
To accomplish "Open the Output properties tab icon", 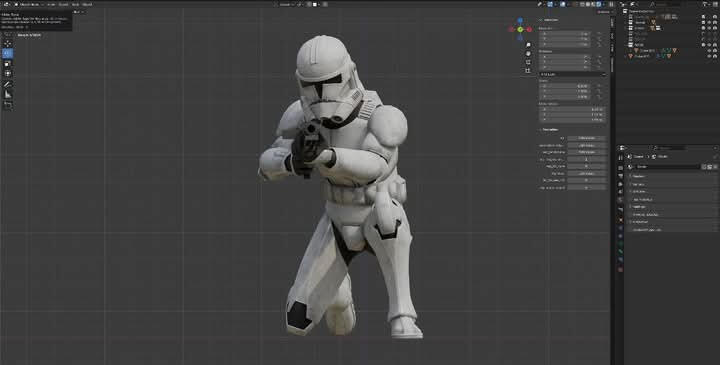I will (621, 176).
